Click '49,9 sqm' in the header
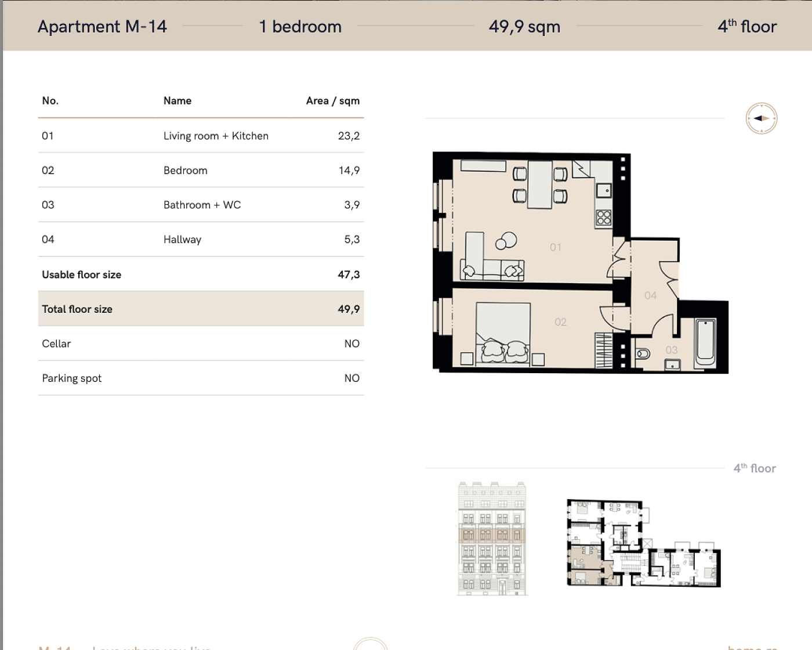Screen dimensions: 812x650 click(x=524, y=27)
